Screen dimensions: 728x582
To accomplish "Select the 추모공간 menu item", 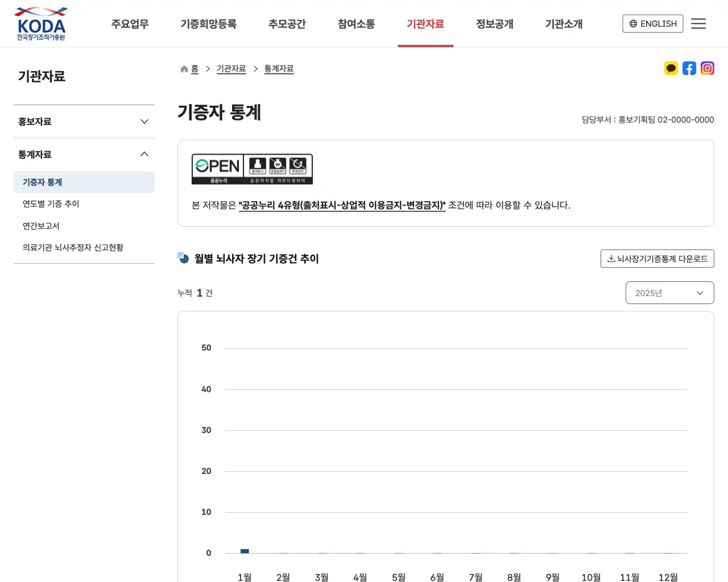I will pos(287,24).
